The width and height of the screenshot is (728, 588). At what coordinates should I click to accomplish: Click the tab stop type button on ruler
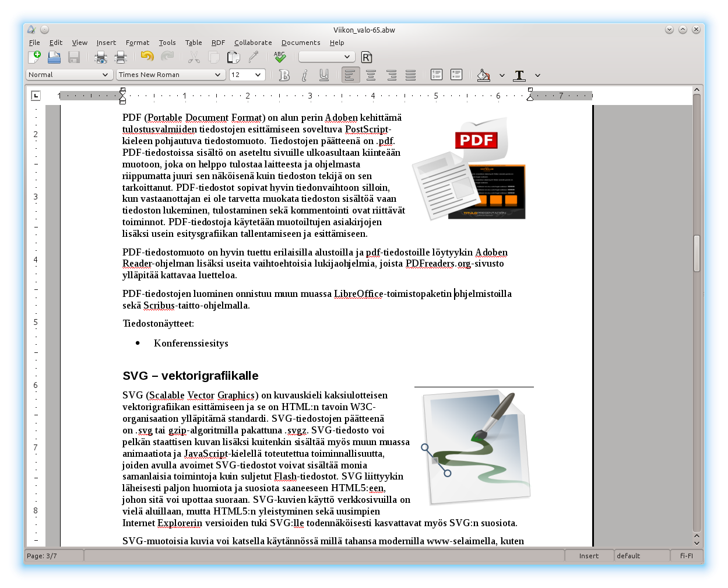36,96
